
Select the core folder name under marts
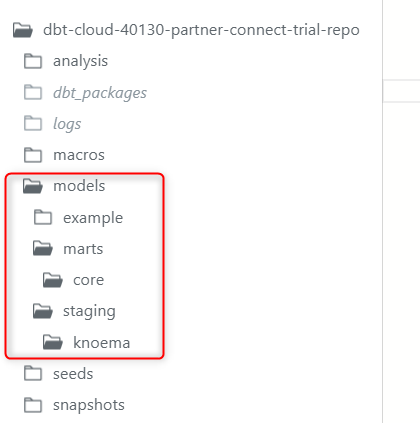tap(89, 280)
